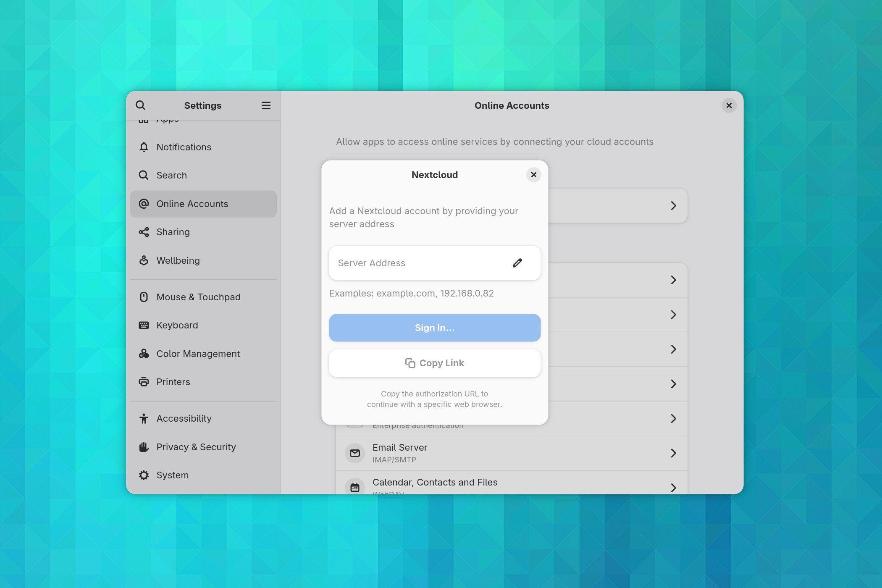Click the Sign In… button

coord(435,328)
